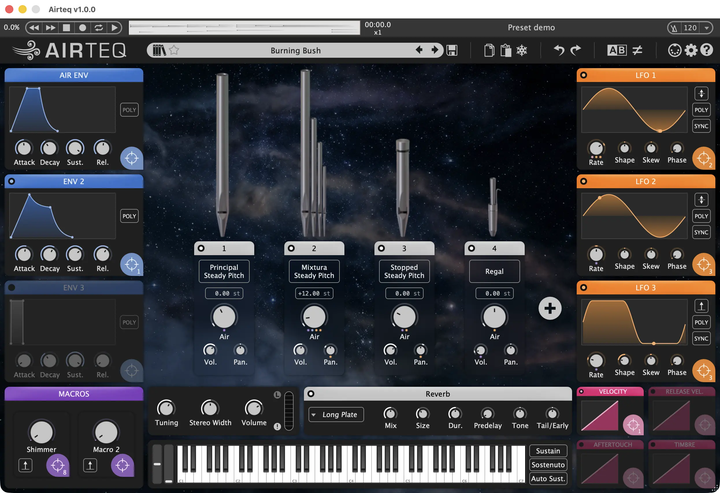This screenshot has width=720, height=493.
Task: Undo the last change
Action: point(558,50)
